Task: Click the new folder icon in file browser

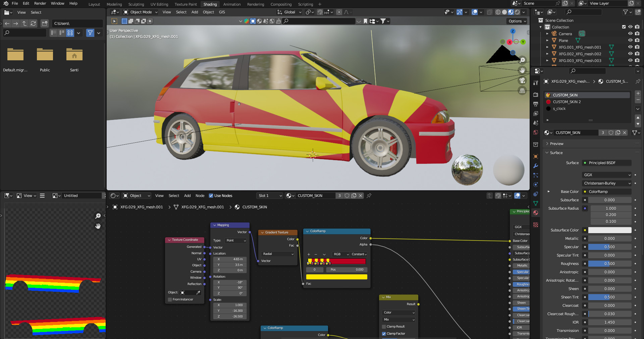Action: click(x=45, y=23)
